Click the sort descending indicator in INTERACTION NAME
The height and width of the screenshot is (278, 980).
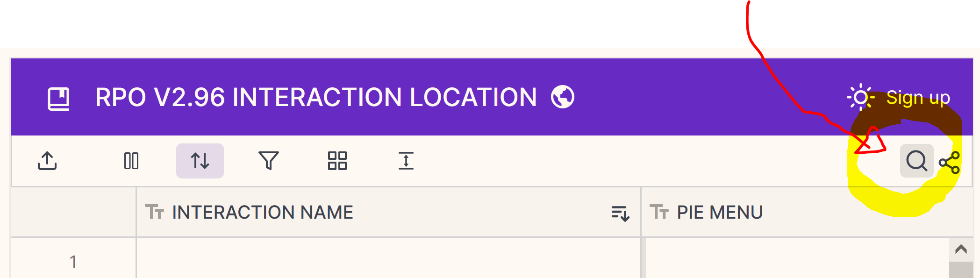coord(620,213)
